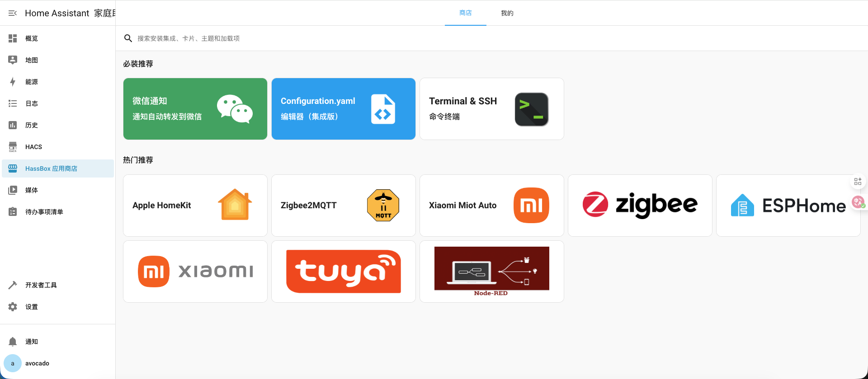Open the 地图 map page
This screenshot has width=868, height=379.
pyautogui.click(x=32, y=60)
